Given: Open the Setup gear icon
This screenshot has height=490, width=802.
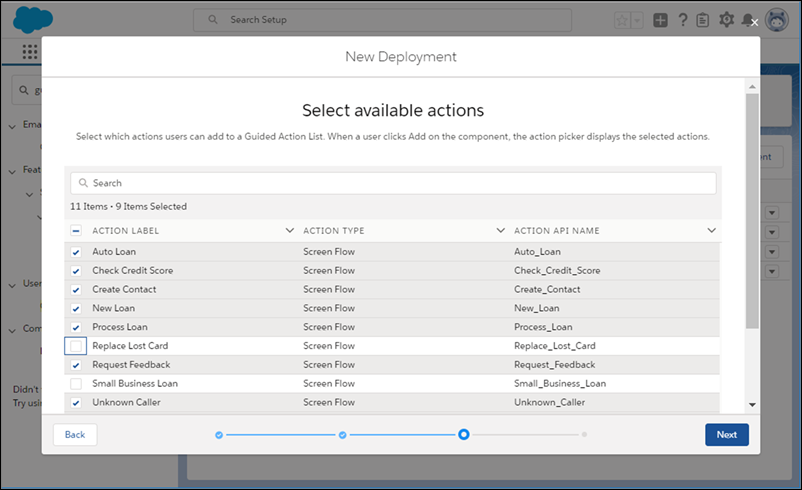Looking at the screenshot, I should (726, 20).
